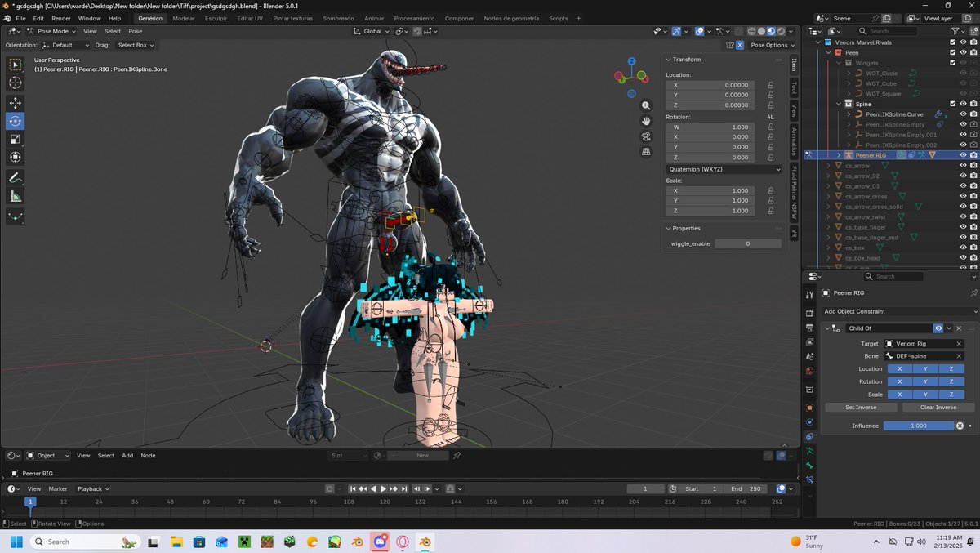
Task: Hide cs_arrow object with eye icon
Action: coord(963,165)
